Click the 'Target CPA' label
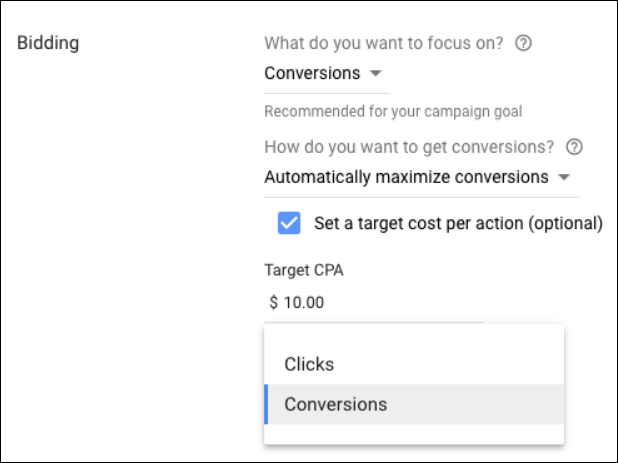 click(x=304, y=270)
